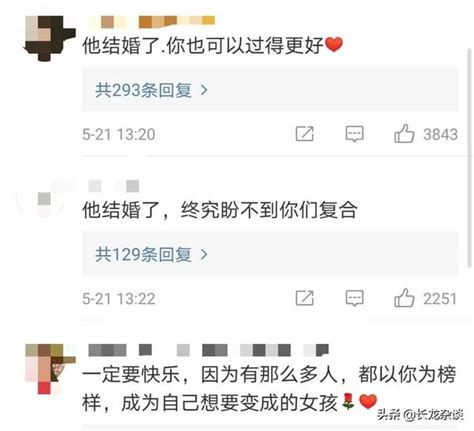Reply to the 5-21 13:22 comment

click(x=354, y=298)
